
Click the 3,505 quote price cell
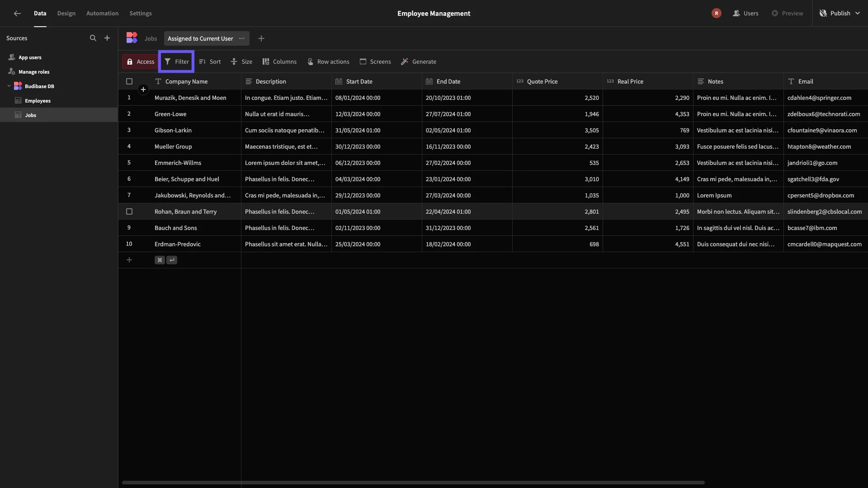557,130
